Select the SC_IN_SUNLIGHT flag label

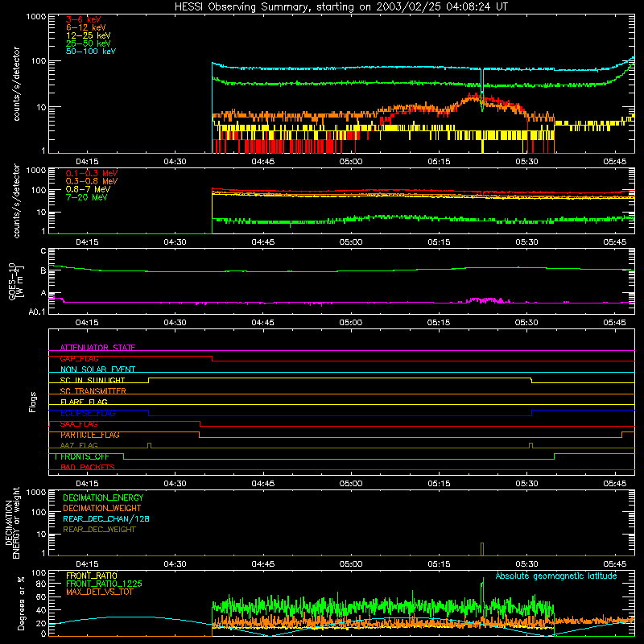point(93,380)
